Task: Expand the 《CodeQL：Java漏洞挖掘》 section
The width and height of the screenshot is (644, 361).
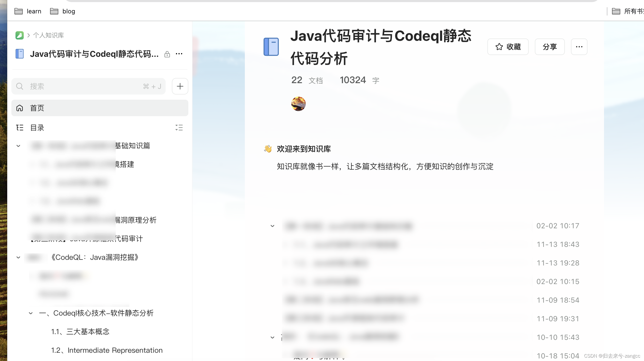Action: tap(18, 257)
